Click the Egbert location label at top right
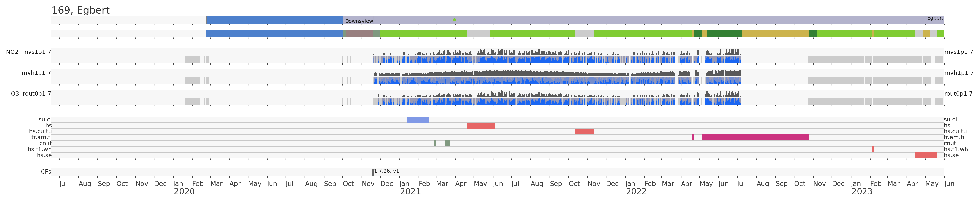 (x=935, y=18)
